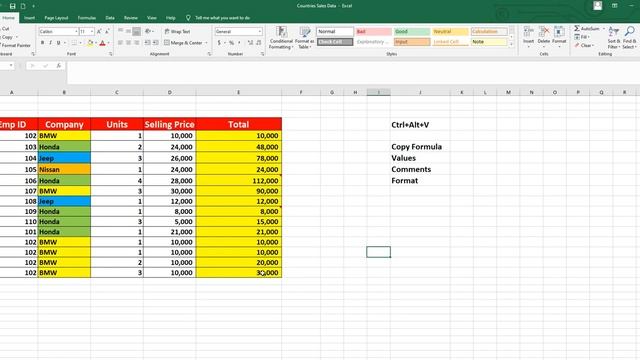Viewport: 640px width, 360px height.
Task: Click the Borders icon
Action: (74, 43)
